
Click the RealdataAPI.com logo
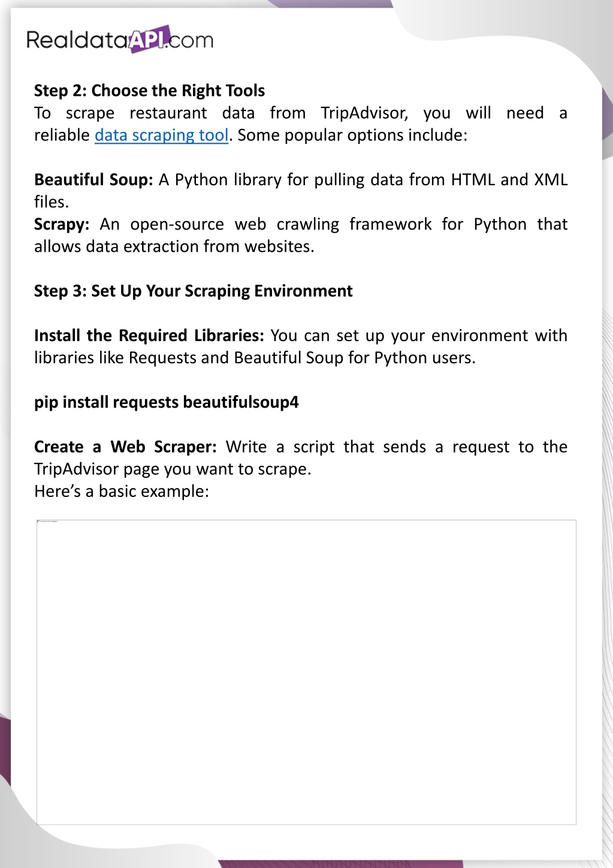pos(120,40)
